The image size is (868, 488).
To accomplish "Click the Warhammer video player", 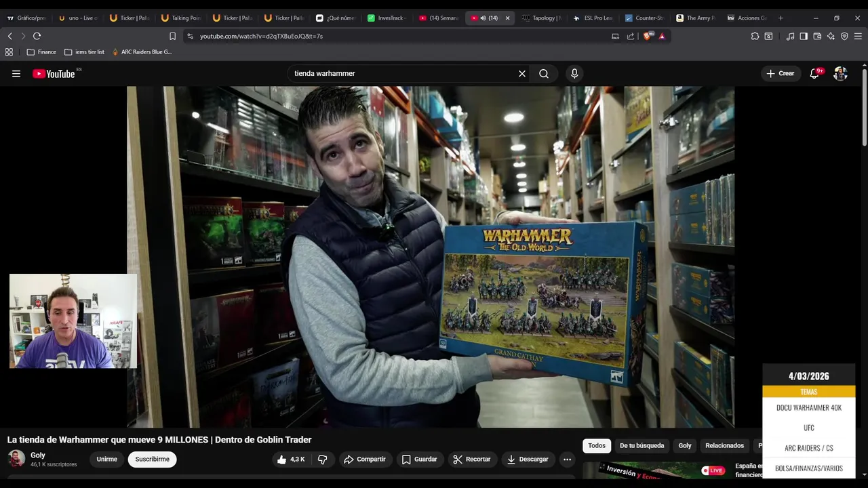I will click(x=431, y=257).
